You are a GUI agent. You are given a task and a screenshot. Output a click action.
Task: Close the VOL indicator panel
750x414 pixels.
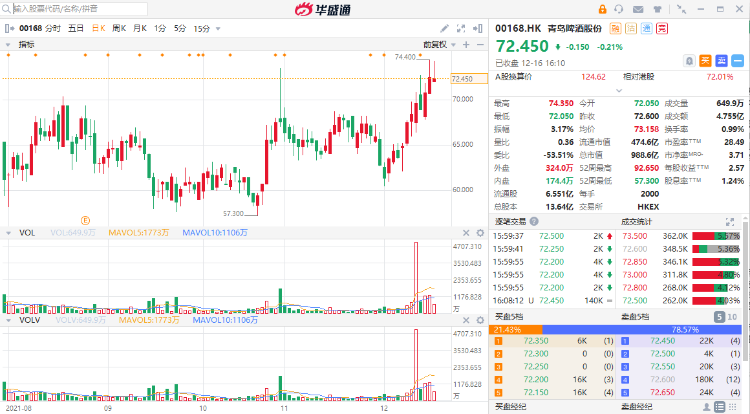click(466, 233)
